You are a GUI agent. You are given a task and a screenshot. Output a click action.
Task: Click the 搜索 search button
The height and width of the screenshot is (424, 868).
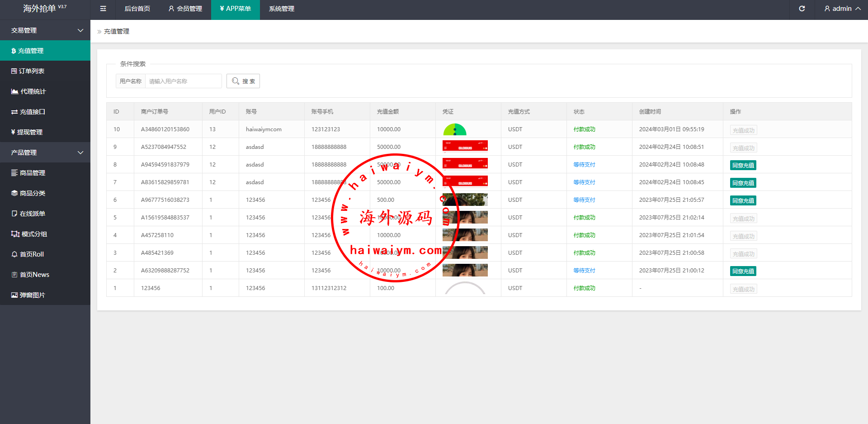[243, 81]
